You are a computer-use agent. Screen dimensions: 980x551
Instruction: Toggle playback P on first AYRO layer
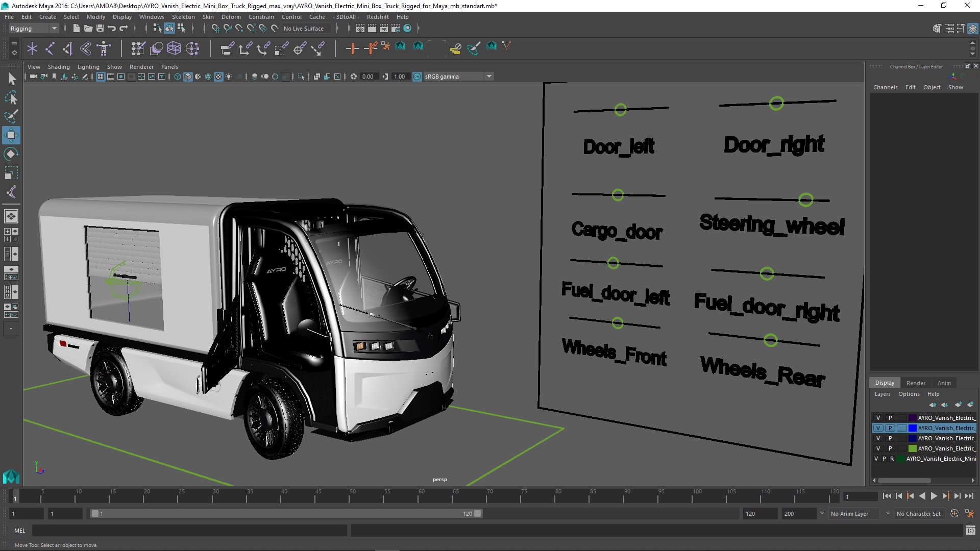(x=890, y=418)
